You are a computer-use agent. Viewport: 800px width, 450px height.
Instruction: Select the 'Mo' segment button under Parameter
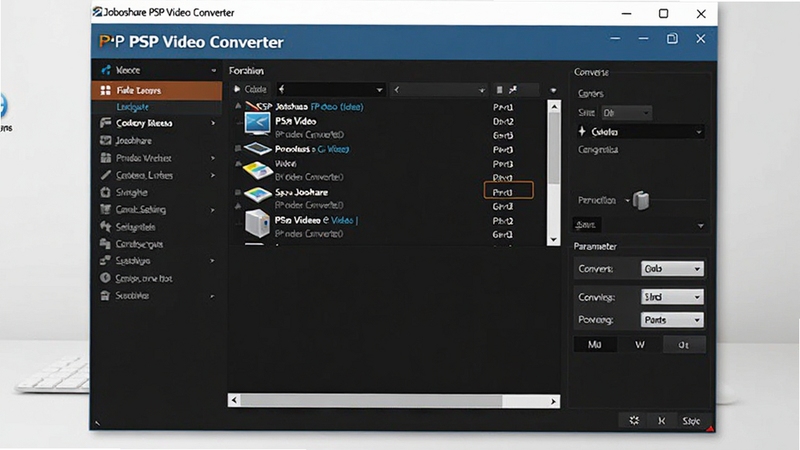(x=595, y=344)
